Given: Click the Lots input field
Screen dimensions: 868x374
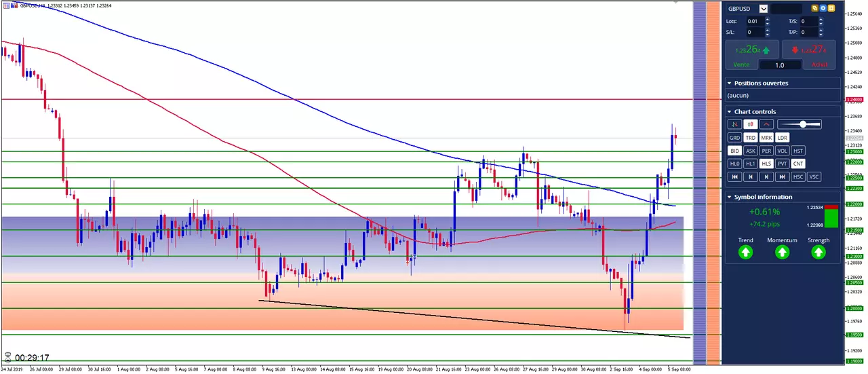Looking at the screenshot, I should click(754, 21).
